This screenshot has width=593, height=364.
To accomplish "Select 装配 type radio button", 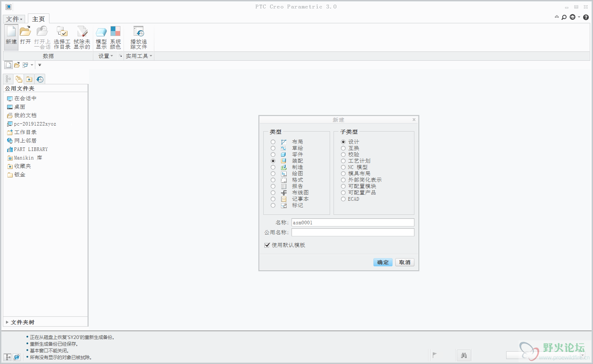I will point(273,161).
